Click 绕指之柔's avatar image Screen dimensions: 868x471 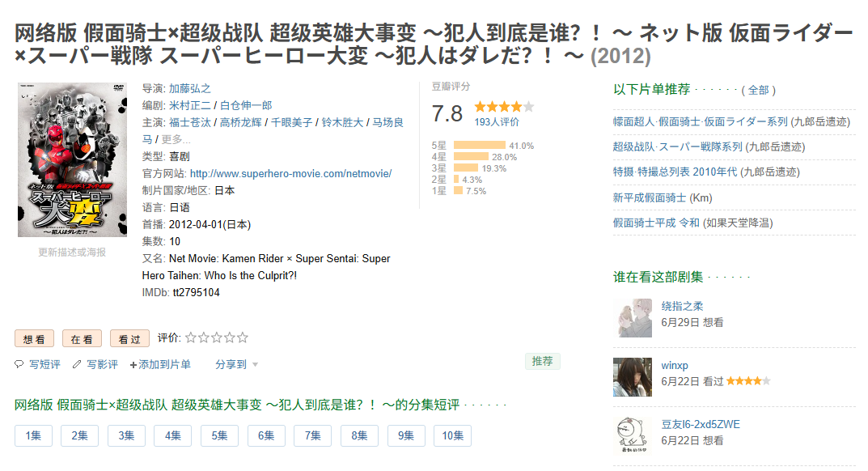pos(632,318)
